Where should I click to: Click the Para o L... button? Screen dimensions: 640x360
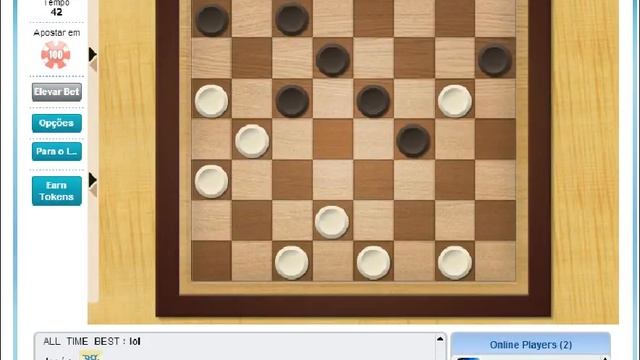click(x=57, y=151)
